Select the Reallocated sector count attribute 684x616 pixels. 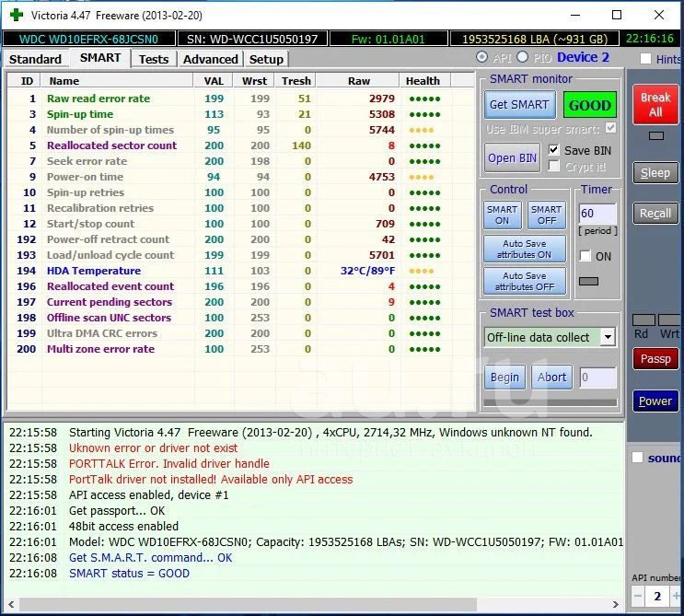[241, 145]
